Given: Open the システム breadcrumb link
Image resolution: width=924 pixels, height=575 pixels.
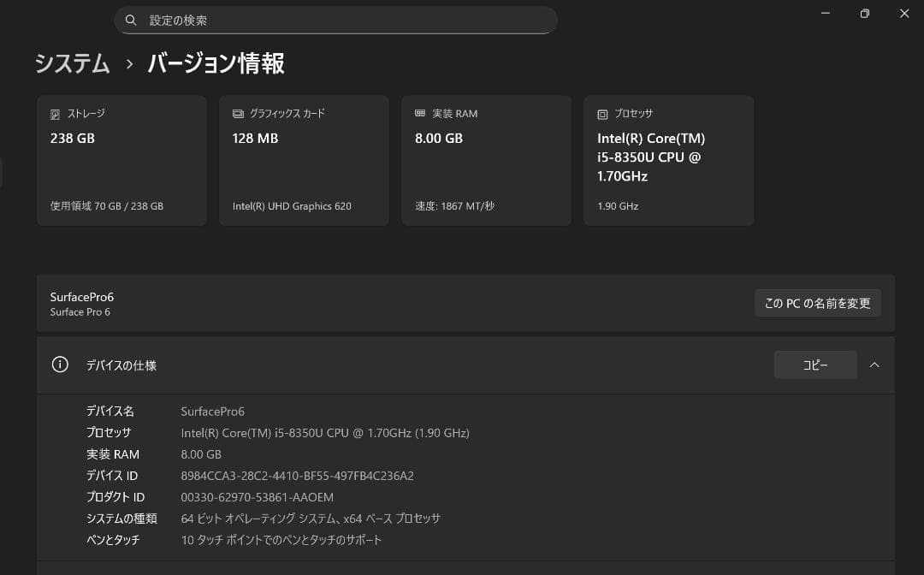Looking at the screenshot, I should (x=72, y=63).
